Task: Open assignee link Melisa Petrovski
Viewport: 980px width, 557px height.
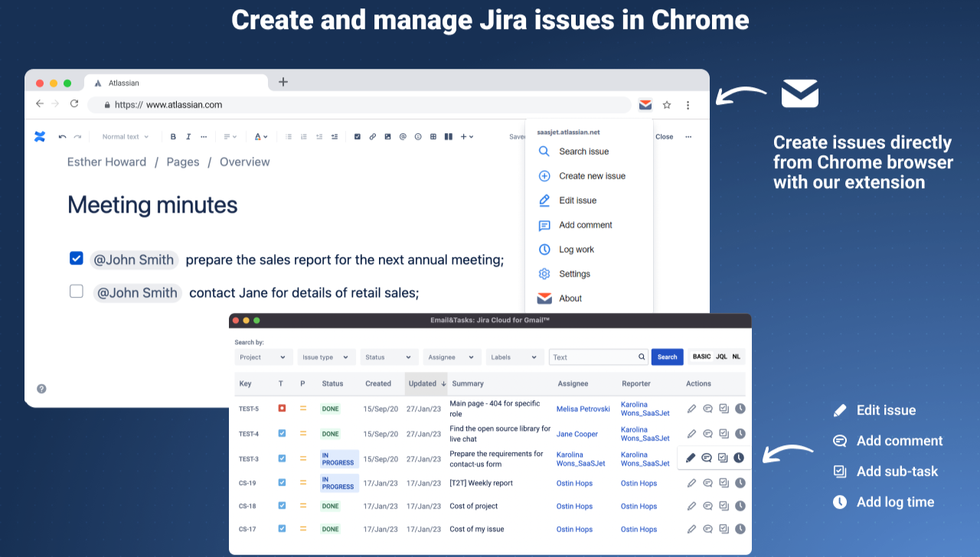Action: click(583, 409)
